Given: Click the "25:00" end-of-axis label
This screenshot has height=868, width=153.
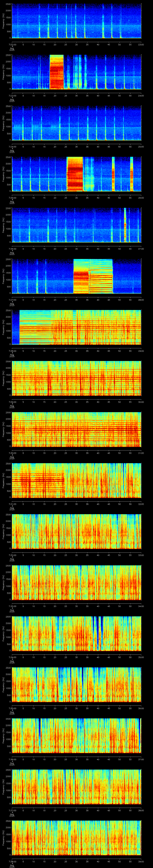Looking at the screenshot, I should [141, 147].
